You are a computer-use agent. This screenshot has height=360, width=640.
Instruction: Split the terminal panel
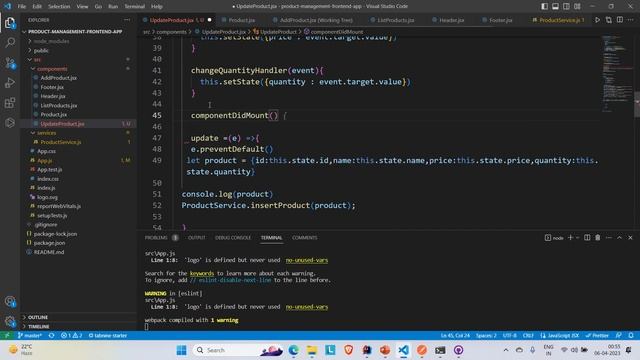click(587, 238)
